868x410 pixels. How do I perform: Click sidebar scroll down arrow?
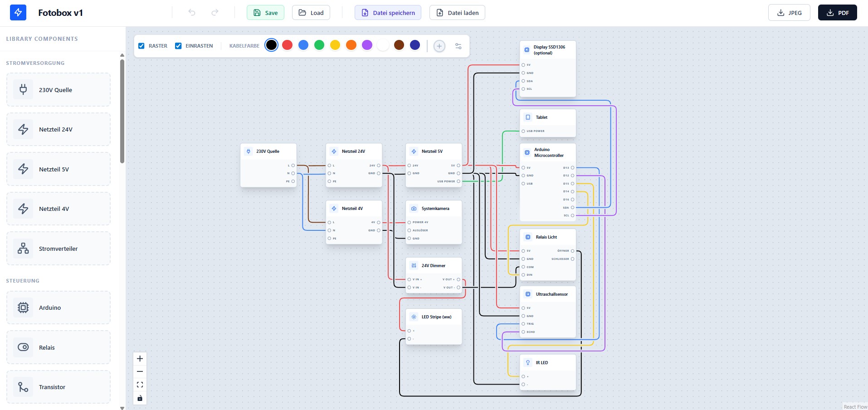coord(122,408)
